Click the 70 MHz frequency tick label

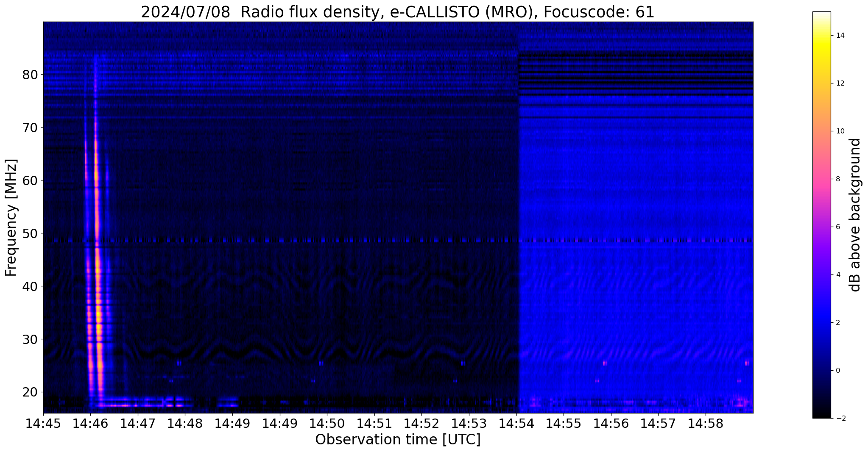pos(30,128)
